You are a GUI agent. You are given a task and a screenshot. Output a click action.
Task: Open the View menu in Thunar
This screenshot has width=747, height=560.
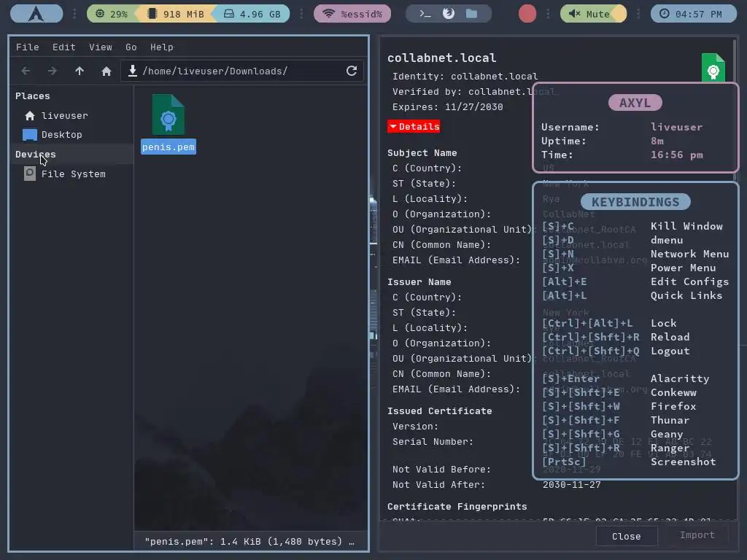point(101,47)
